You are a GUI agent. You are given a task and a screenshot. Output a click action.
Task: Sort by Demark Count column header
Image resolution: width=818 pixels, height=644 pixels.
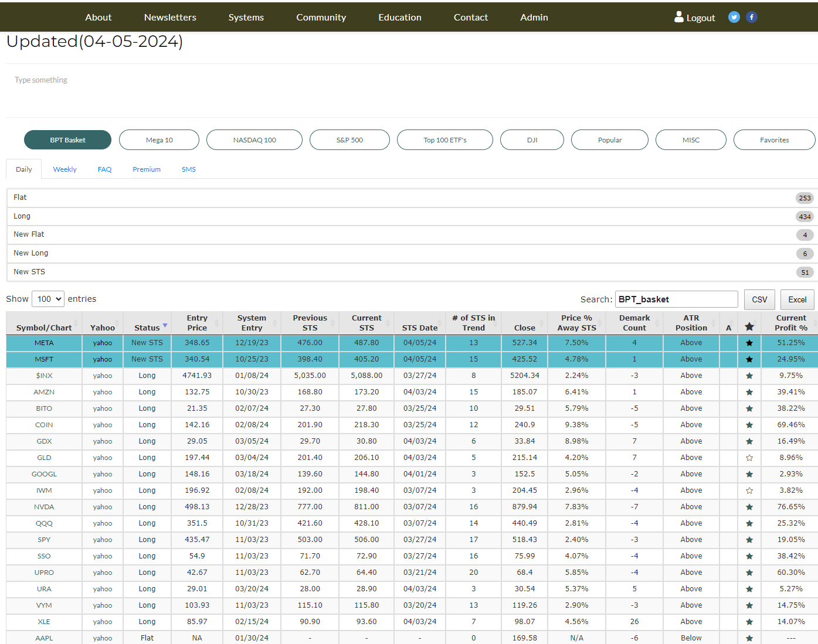634,323
